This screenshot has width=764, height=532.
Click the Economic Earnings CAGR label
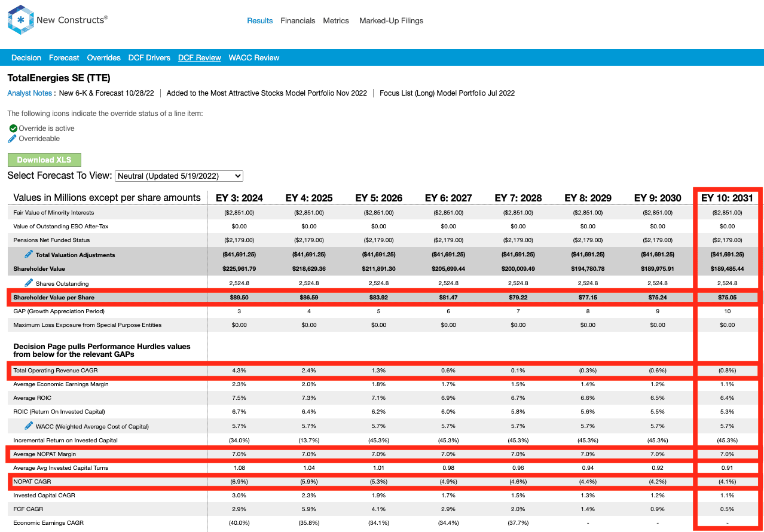[x=48, y=523]
